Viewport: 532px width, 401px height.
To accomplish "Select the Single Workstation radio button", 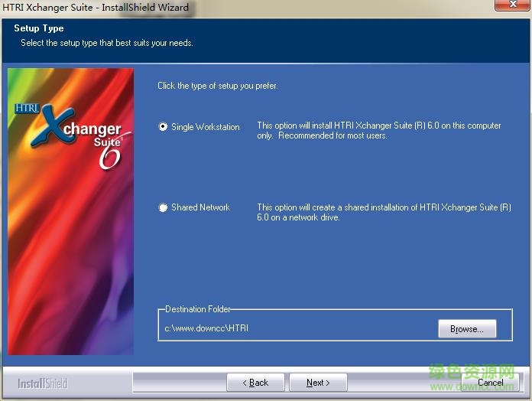I will 164,126.
